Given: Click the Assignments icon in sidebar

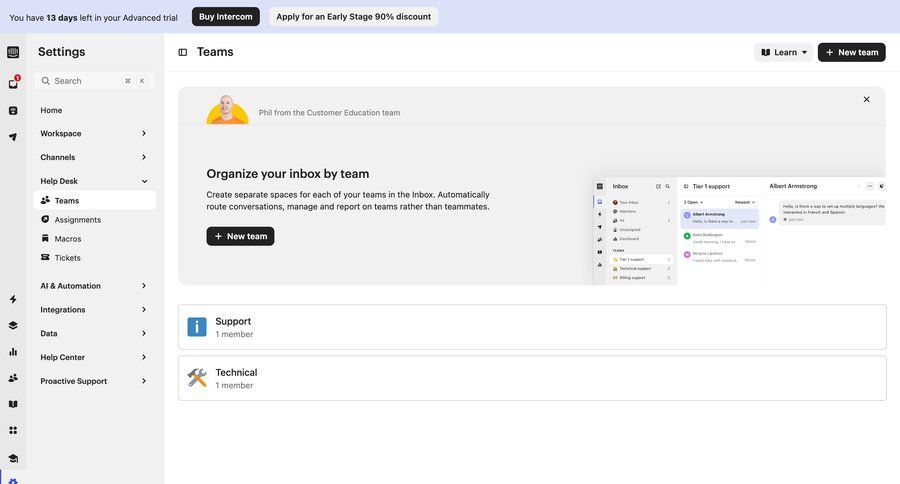Looking at the screenshot, I should [x=45, y=219].
